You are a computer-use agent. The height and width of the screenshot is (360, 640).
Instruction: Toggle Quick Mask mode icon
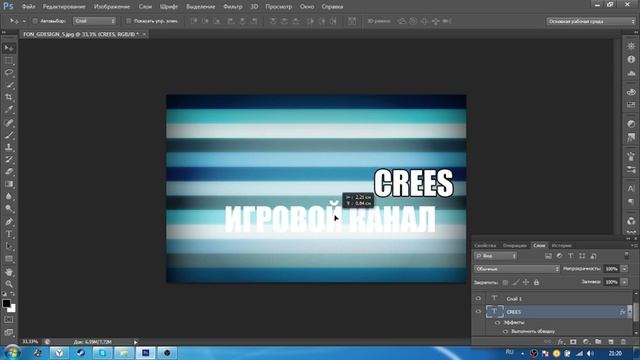pos(9,320)
